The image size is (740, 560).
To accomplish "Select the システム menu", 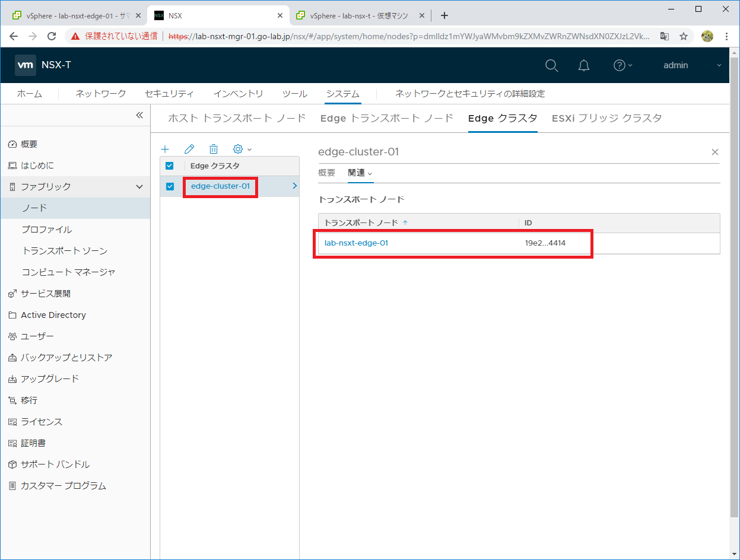I will [342, 94].
